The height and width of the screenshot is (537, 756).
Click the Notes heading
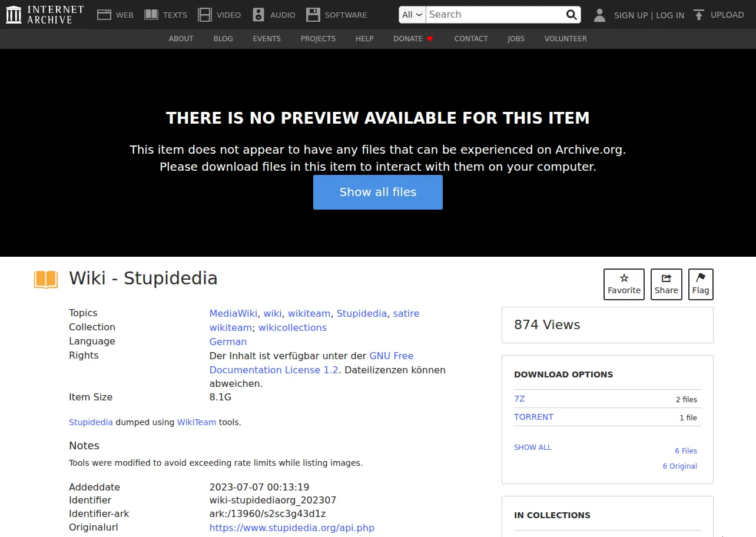tap(84, 446)
